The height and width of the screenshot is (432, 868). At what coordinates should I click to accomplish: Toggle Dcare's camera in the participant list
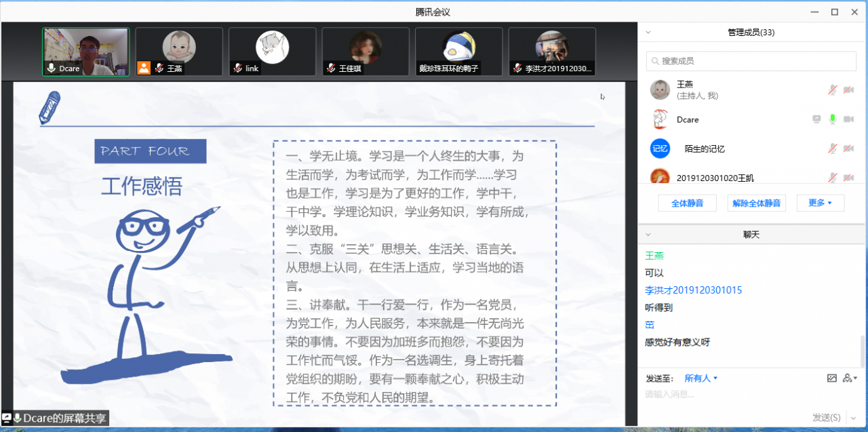tap(848, 119)
